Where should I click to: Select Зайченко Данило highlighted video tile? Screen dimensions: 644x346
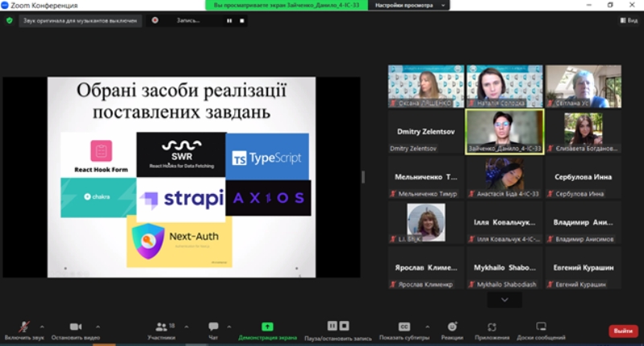click(x=505, y=132)
